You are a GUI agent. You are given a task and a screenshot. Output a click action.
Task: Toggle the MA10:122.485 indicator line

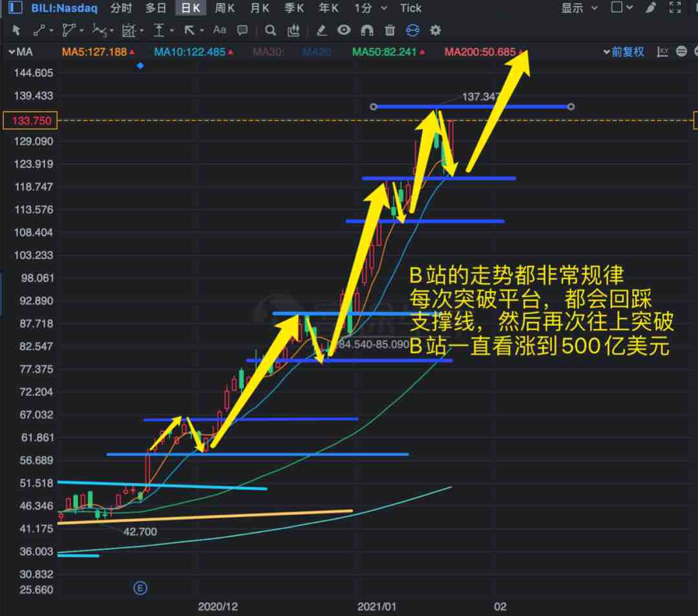point(194,52)
